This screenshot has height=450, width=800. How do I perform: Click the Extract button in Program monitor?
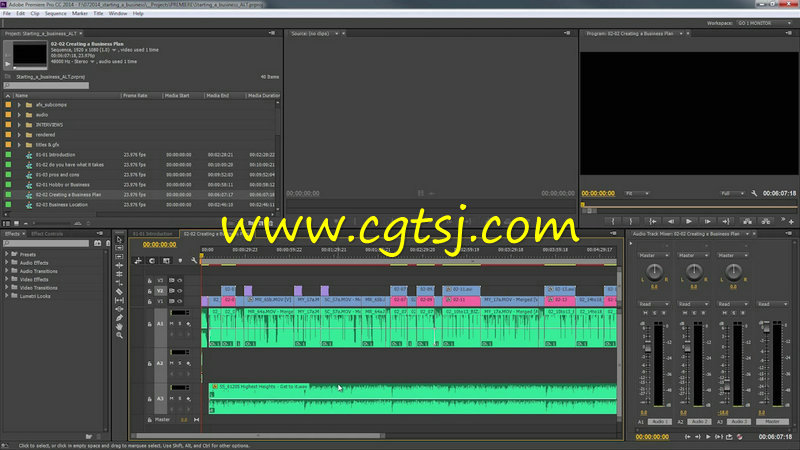[766, 221]
